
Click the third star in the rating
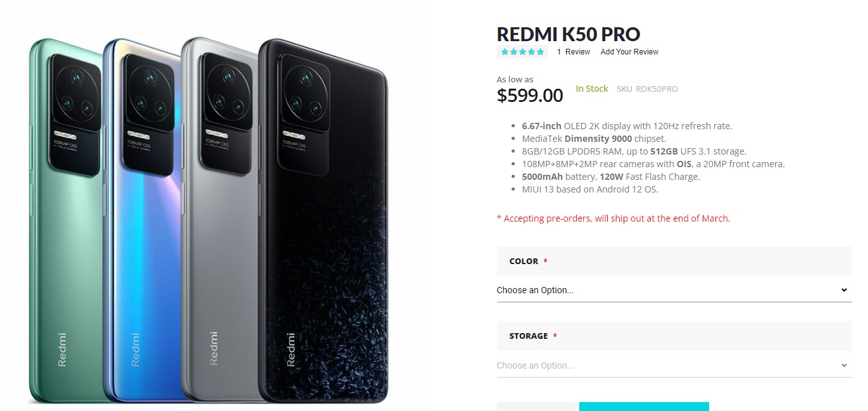pos(522,51)
